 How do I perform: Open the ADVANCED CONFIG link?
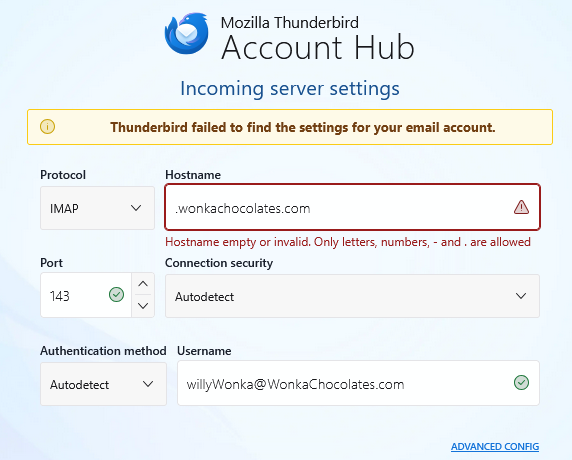tap(495, 447)
